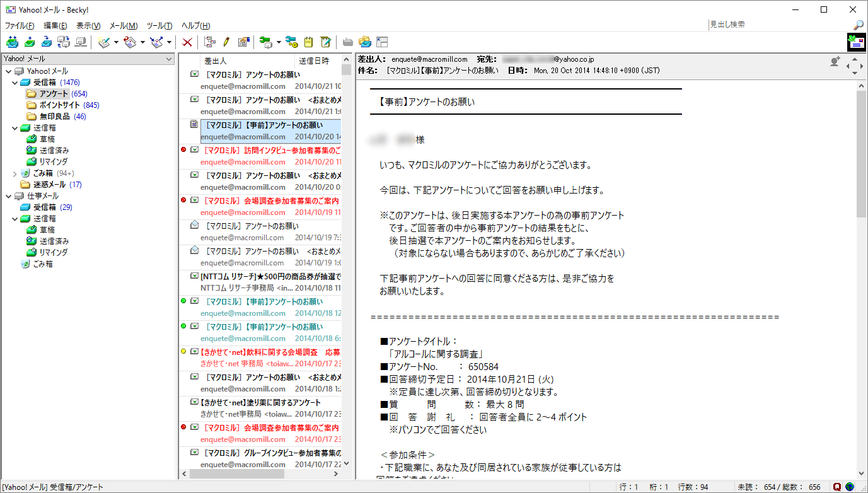
Task: Click the gray computer connection icon
Action: point(81,42)
